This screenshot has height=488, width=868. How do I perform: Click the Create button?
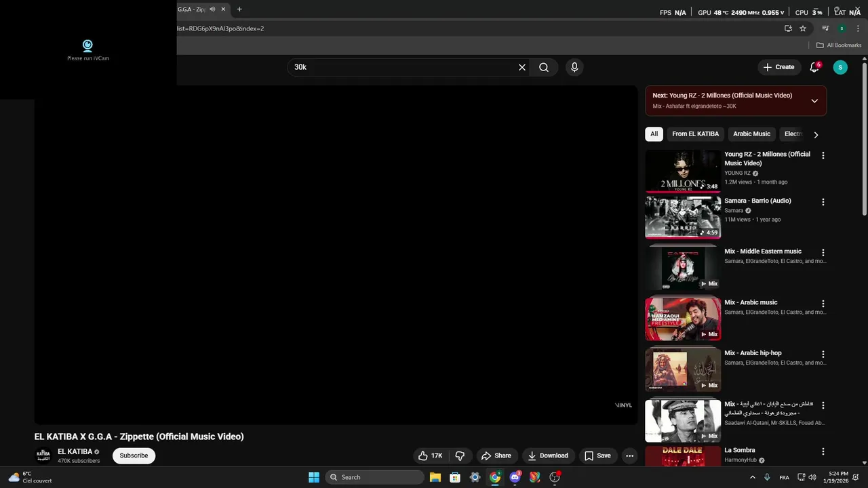point(778,67)
